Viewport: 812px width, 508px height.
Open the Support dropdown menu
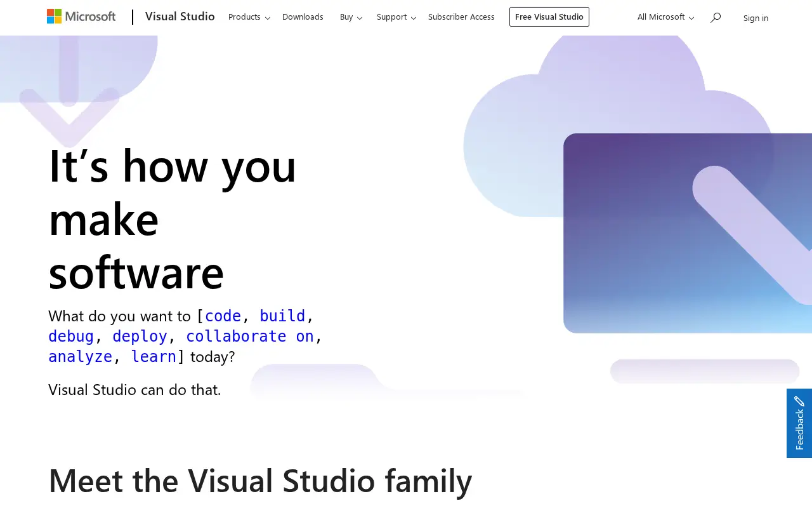point(396,17)
